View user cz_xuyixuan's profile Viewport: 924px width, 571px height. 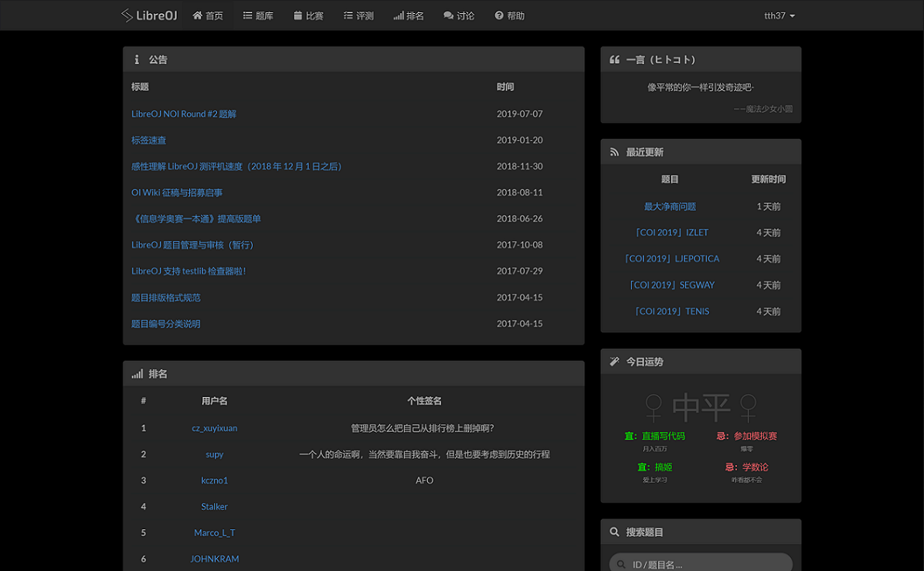point(215,428)
